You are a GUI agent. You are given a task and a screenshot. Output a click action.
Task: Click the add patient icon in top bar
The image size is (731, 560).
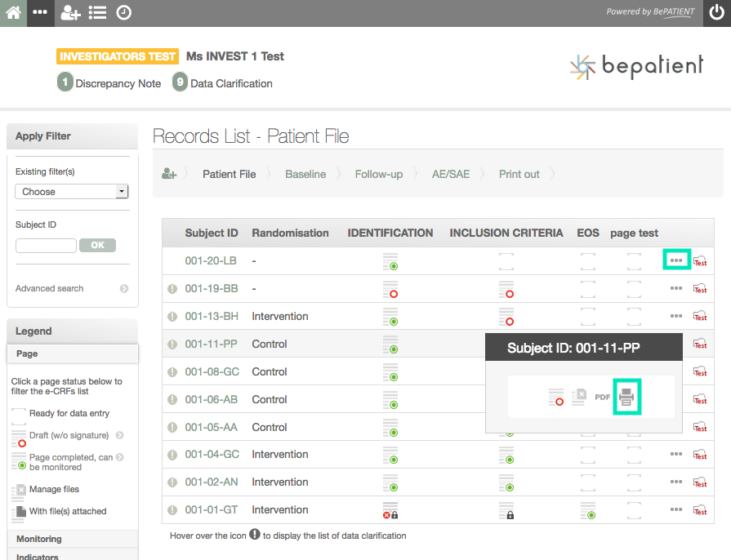[70, 13]
